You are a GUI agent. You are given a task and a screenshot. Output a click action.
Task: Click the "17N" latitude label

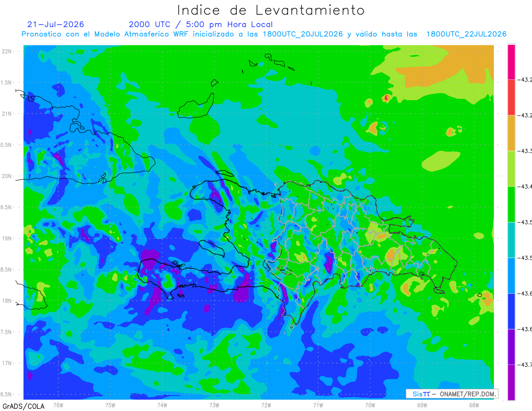(8, 363)
